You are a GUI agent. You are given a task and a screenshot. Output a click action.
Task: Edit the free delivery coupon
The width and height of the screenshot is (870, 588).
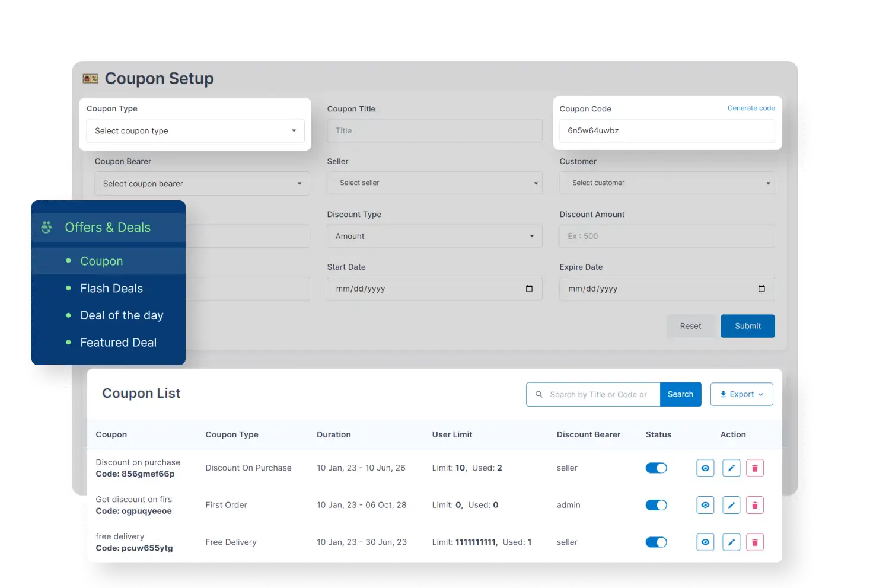(731, 542)
